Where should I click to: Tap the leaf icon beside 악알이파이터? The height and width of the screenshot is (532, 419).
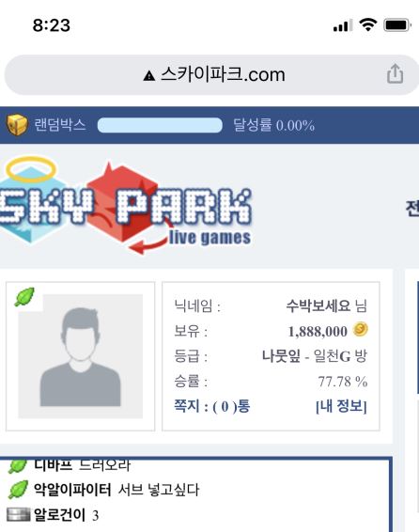point(18,490)
